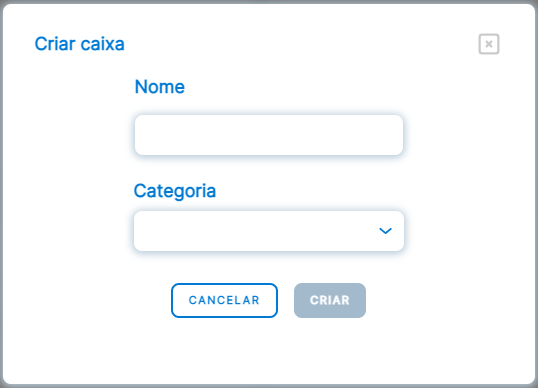Screen dimensions: 538x388
Task: Click the chevron arrow in Categoria box
Action: (385, 231)
